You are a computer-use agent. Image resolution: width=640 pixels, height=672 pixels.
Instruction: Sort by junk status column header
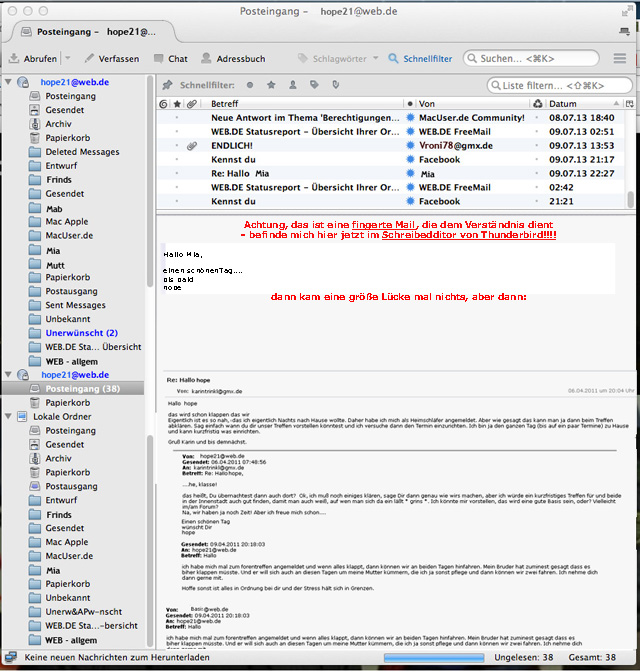[537, 104]
